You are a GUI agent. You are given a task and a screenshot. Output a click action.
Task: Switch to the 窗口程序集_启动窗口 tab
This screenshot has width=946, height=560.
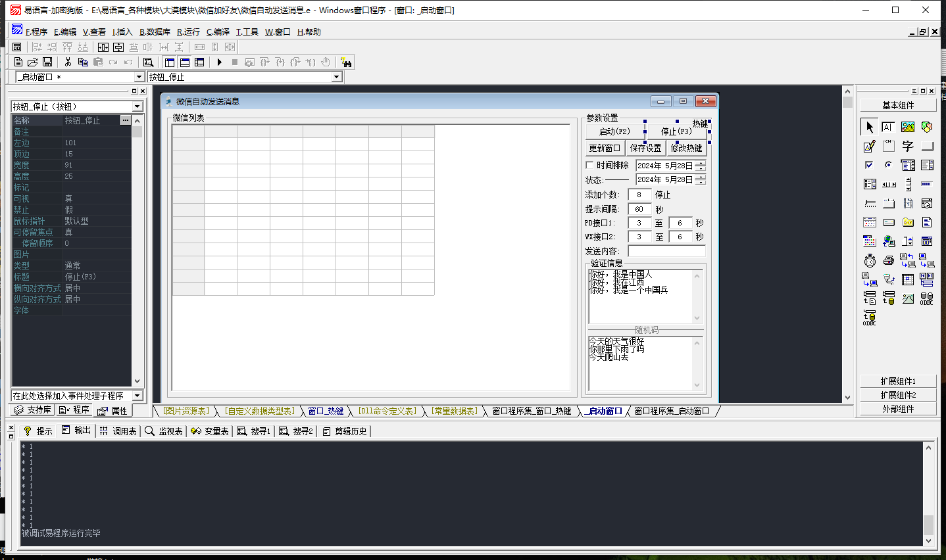tap(672, 411)
